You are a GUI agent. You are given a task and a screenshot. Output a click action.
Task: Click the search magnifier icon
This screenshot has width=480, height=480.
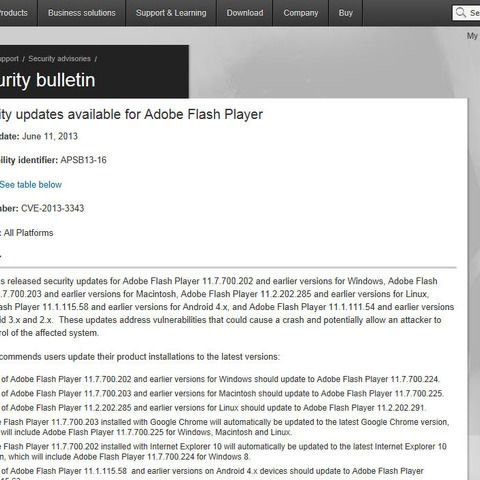(461, 13)
